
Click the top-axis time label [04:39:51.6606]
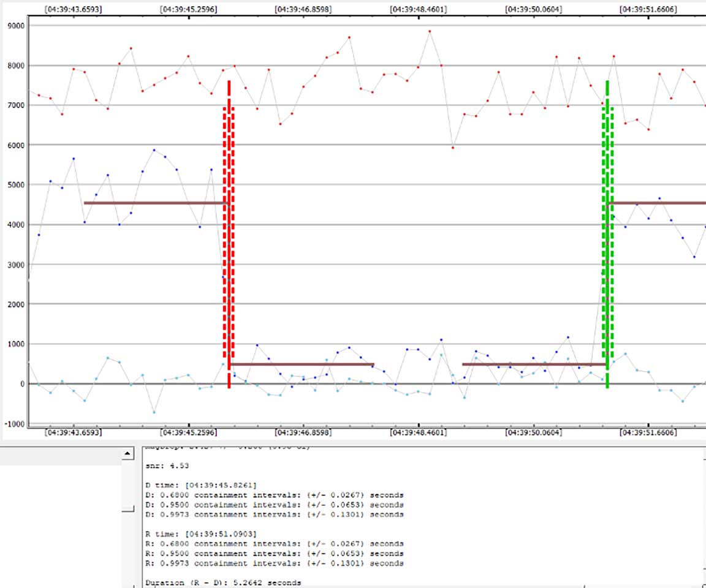(x=648, y=9)
